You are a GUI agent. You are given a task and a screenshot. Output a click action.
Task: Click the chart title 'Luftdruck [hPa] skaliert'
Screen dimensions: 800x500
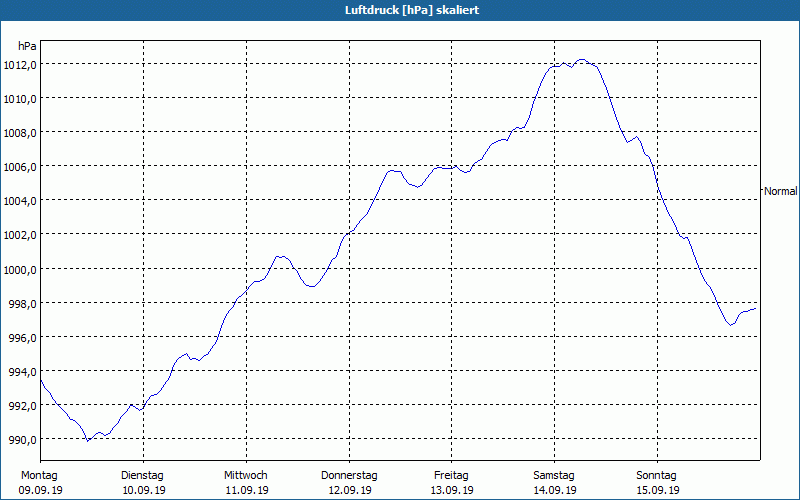point(412,10)
